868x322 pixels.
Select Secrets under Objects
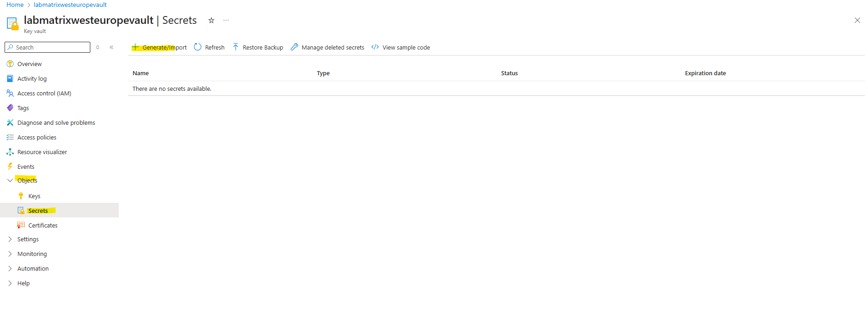[x=38, y=211]
